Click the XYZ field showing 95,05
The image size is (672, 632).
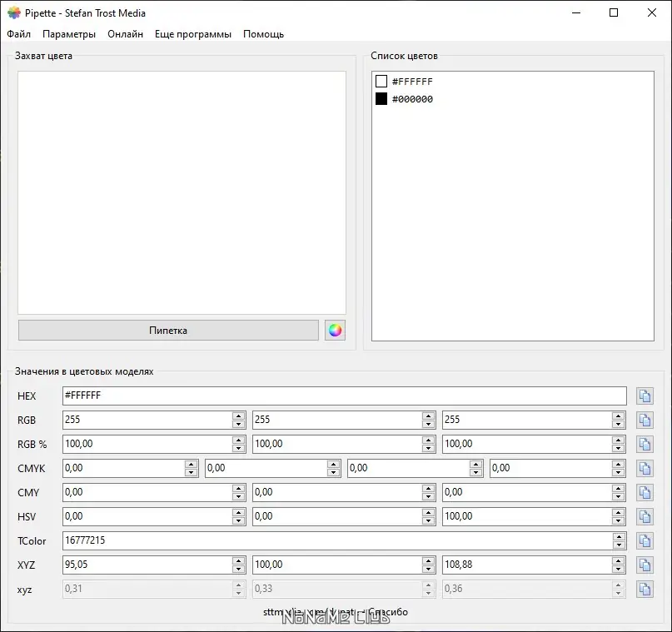(x=147, y=565)
